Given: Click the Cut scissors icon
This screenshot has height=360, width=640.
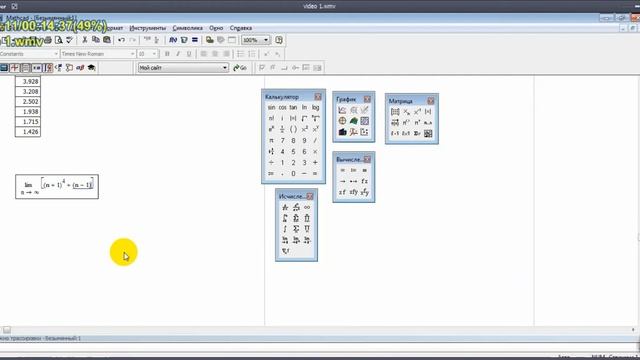Looking at the screenshot, I should point(84,40).
